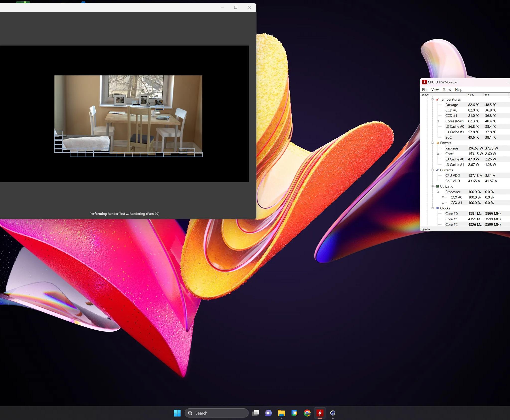Switch to HWMonitor via taskbar icon
The image size is (510, 420).
(320, 413)
